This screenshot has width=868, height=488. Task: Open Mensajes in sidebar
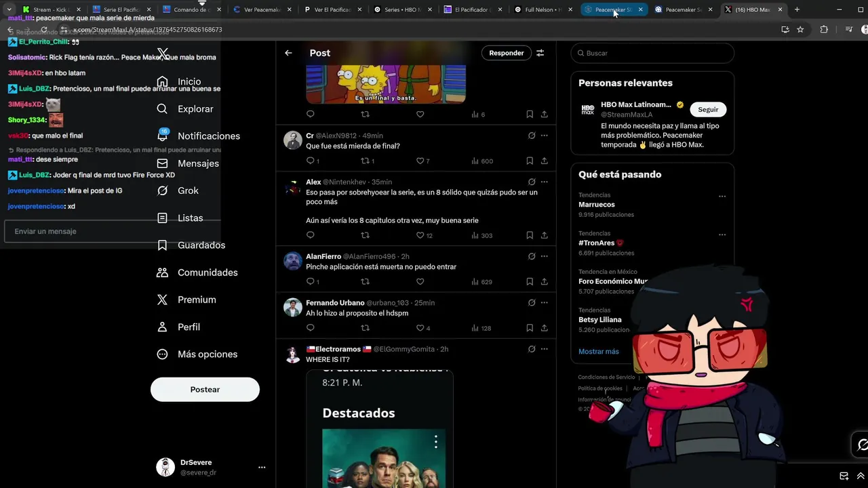click(198, 163)
